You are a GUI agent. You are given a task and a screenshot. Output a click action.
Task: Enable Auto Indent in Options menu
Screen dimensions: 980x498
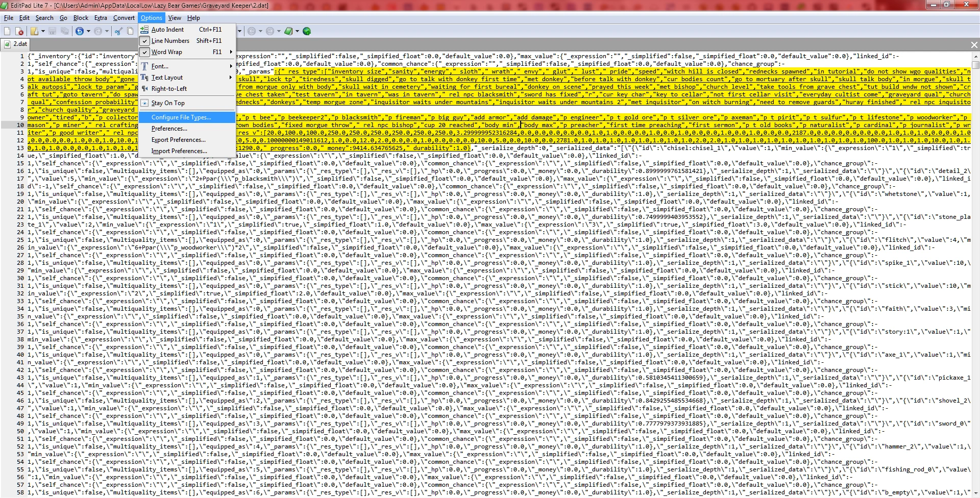pos(187,30)
